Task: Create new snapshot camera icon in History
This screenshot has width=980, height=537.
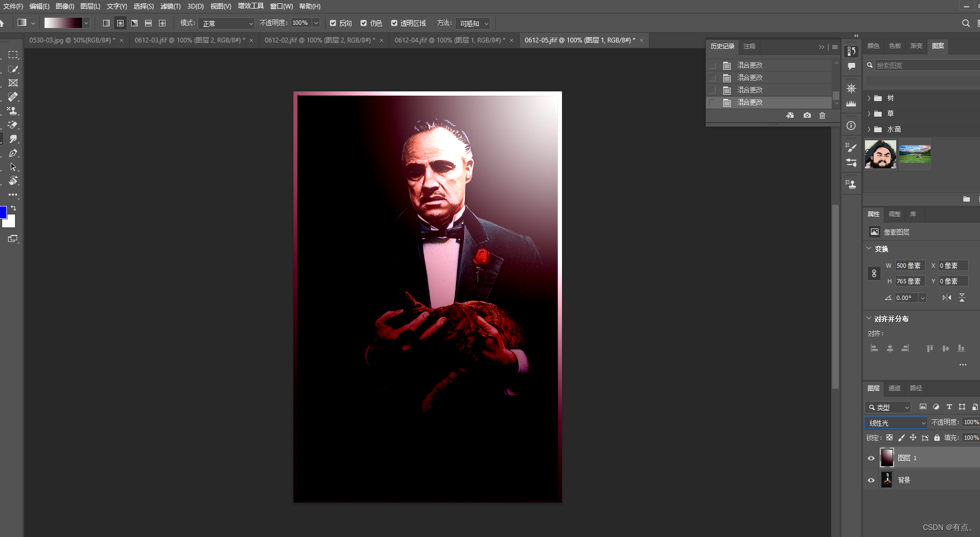Action: [x=807, y=116]
